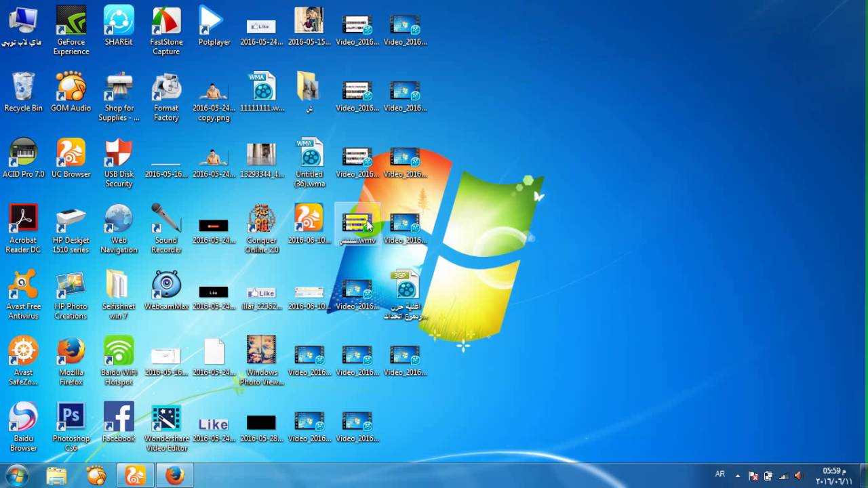This screenshot has width=868, height=488.
Task: Open USB Disk Security shortcut
Action: (119, 163)
